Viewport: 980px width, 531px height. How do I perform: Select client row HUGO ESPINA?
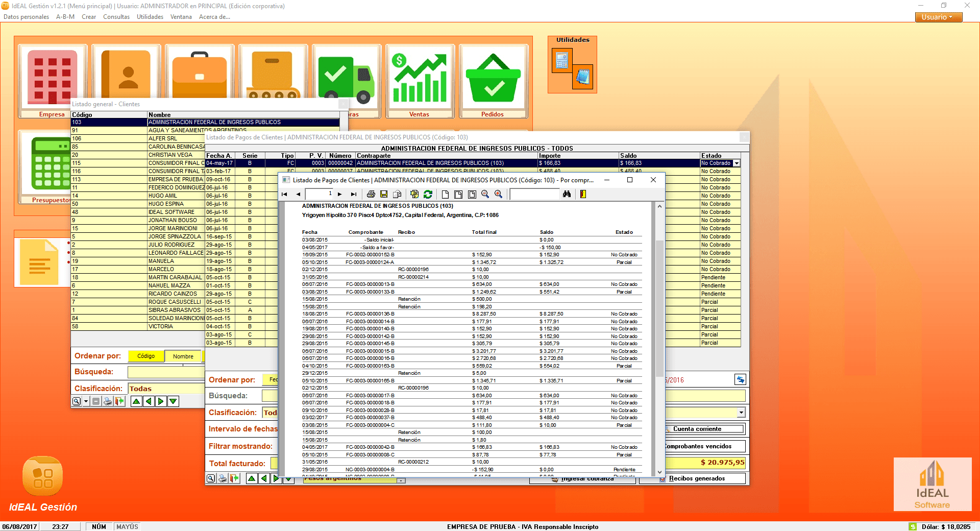pyautogui.click(x=138, y=204)
